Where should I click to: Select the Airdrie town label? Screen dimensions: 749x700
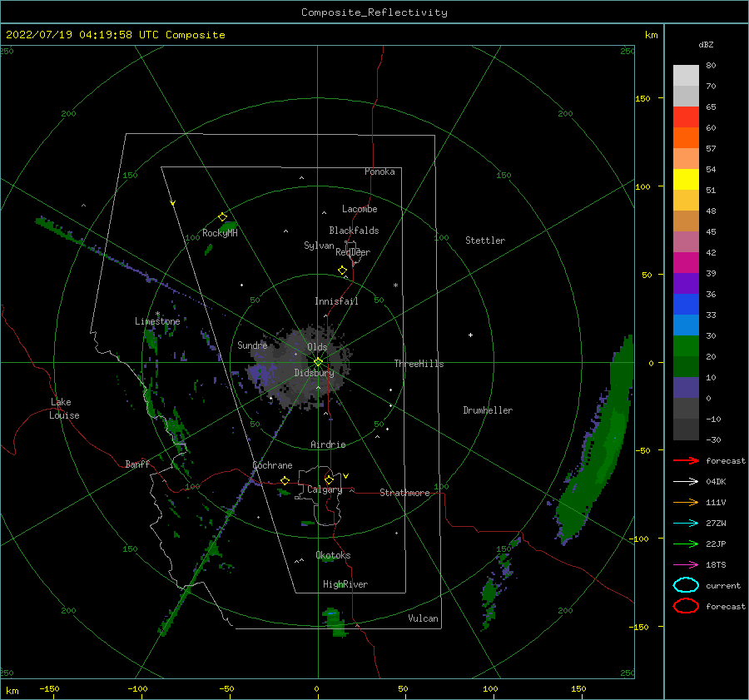coord(328,444)
